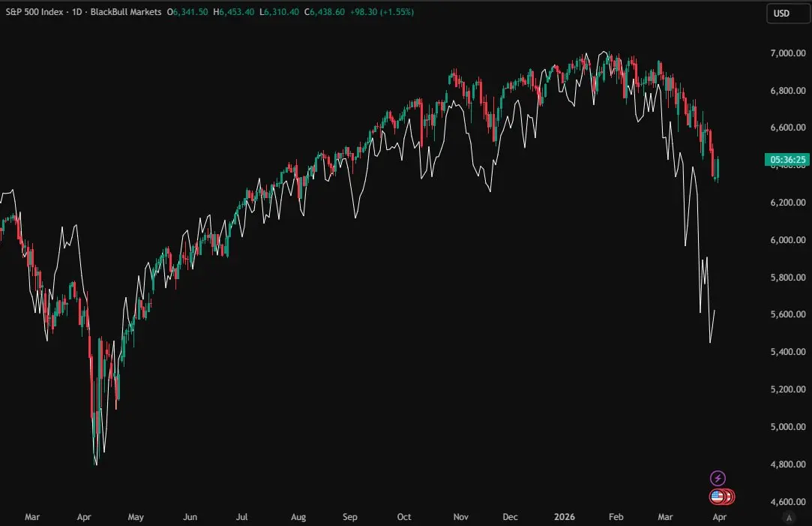The image size is (812, 526).
Task: Click the Oct label on the time axis
Action: pos(404,517)
